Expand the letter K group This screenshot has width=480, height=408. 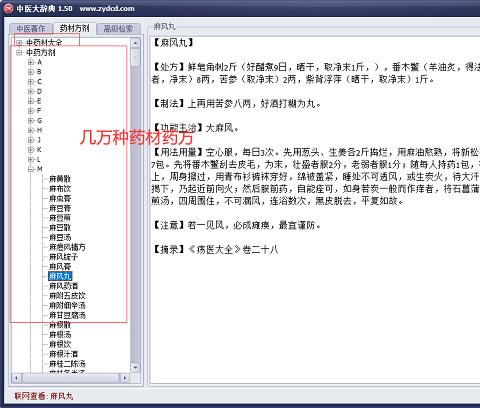click(31, 150)
